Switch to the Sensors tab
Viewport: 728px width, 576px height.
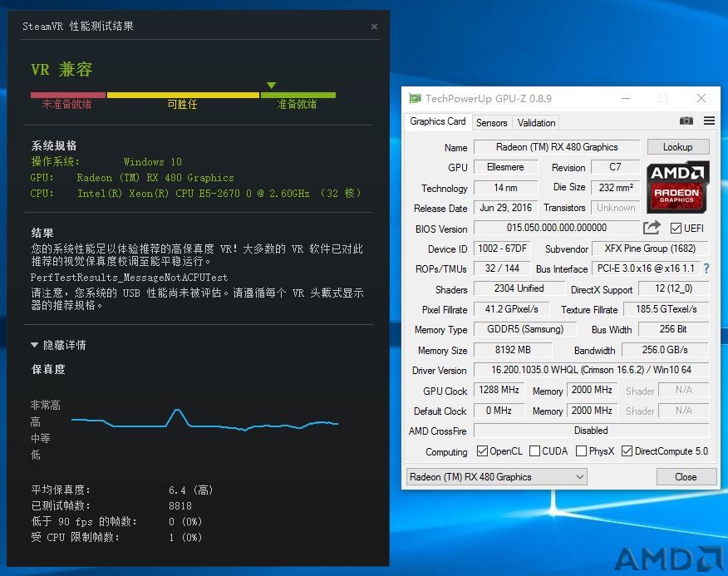tap(491, 123)
